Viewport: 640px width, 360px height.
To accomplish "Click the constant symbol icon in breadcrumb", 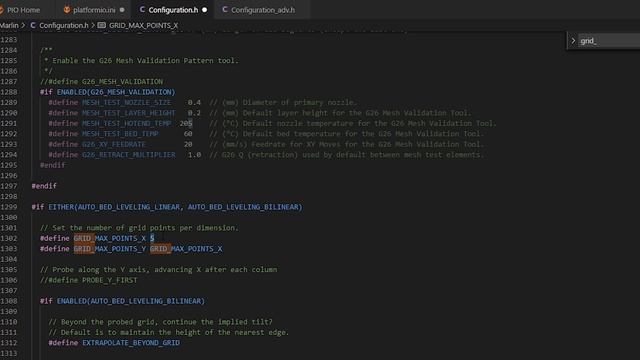I will point(102,25).
